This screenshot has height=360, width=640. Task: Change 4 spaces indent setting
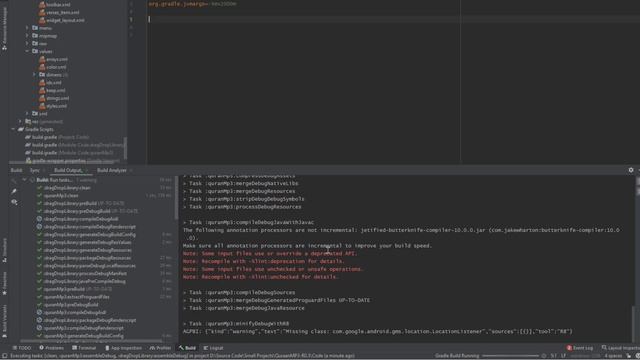coord(613,356)
